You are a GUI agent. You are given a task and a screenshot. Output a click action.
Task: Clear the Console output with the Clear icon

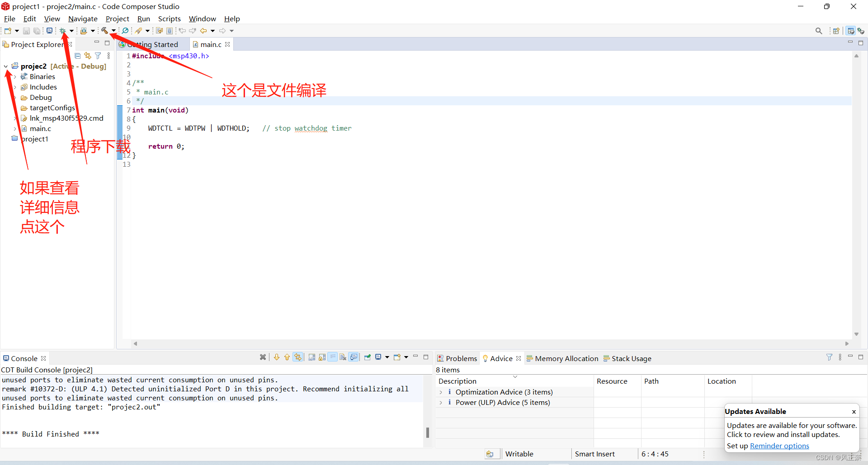343,357
